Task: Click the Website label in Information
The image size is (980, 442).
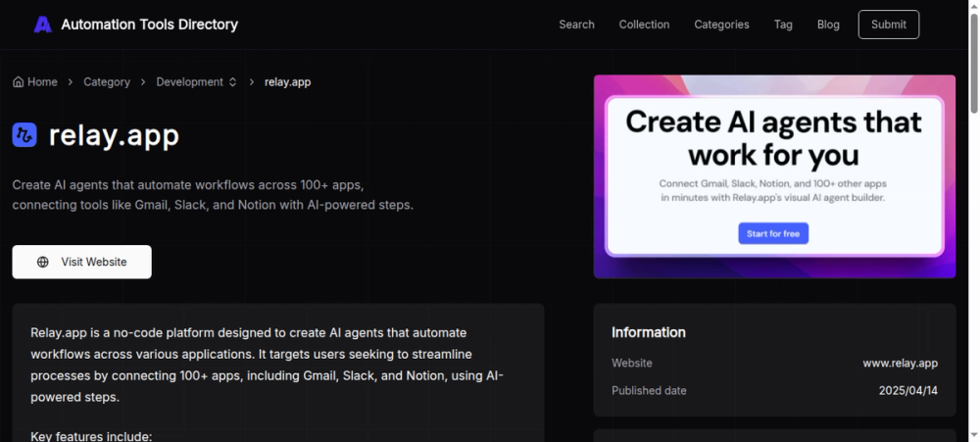Action: [631, 364]
